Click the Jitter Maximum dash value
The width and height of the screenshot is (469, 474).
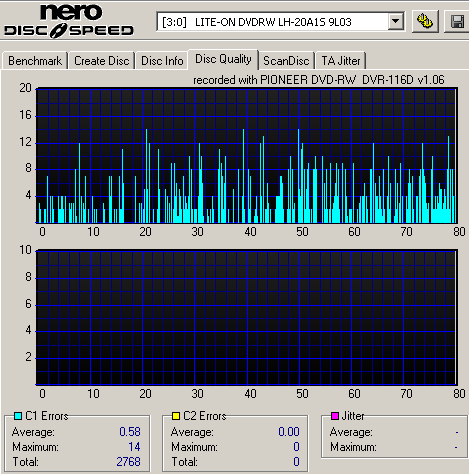point(456,447)
